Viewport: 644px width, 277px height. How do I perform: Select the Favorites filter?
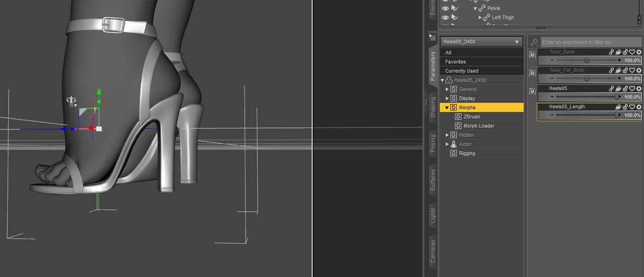tap(481, 62)
